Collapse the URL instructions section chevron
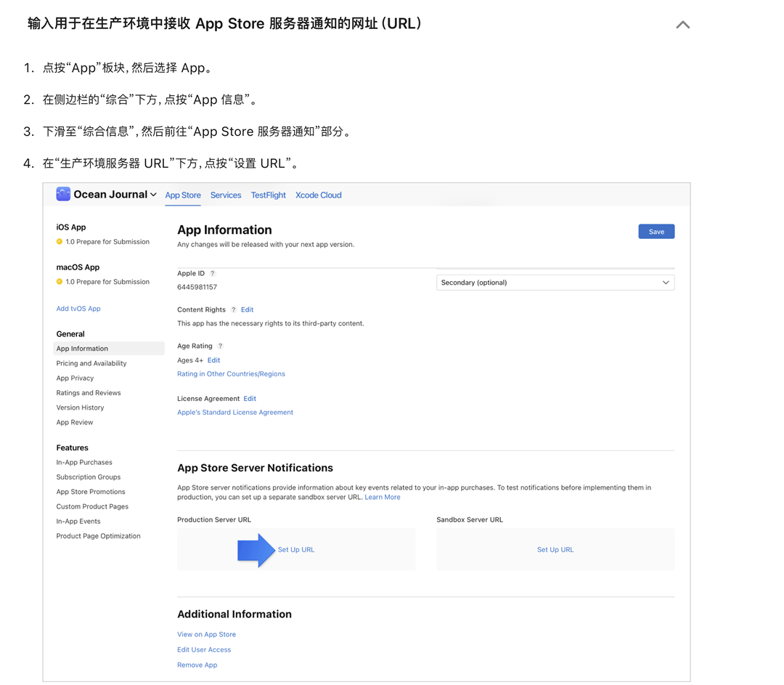Viewport: 784px width, 685px height. (682, 25)
